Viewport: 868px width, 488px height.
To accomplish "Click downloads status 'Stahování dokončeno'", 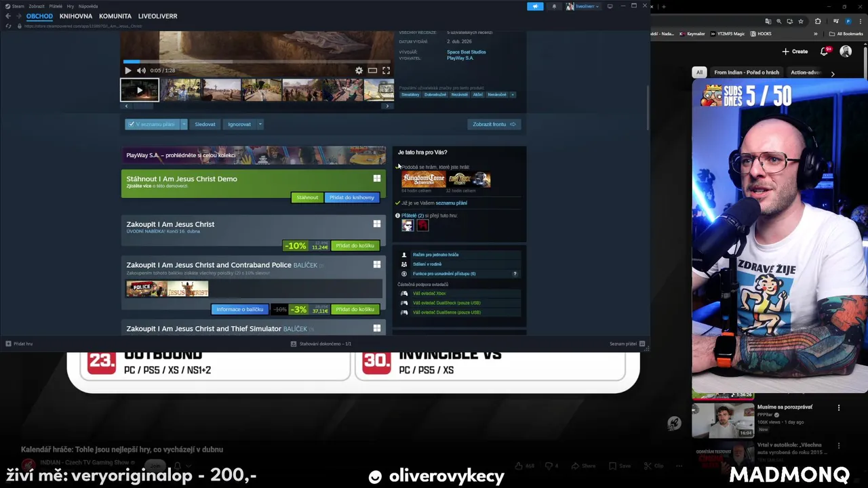I will [x=321, y=344].
